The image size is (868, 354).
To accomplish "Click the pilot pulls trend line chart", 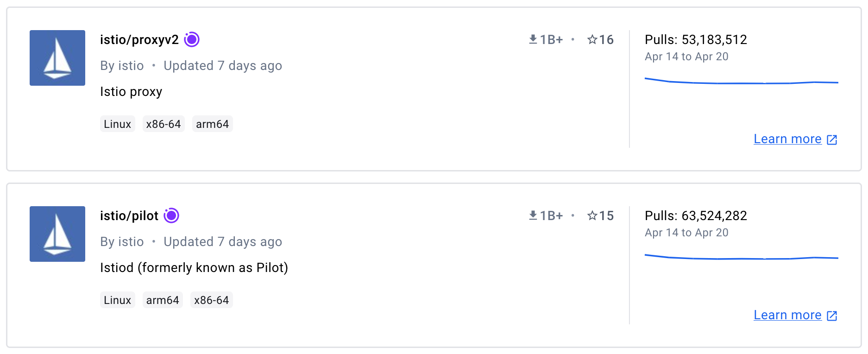I will pos(742,257).
